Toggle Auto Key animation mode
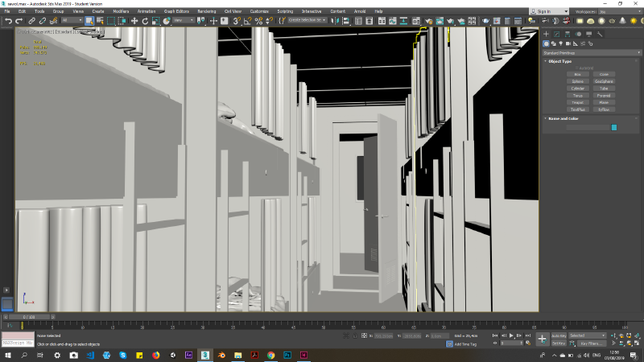 tap(558, 335)
